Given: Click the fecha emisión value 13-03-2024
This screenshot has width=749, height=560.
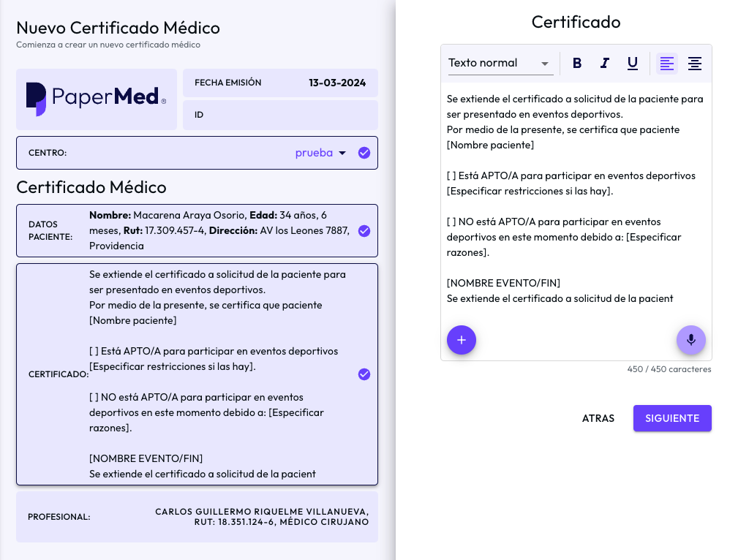Looking at the screenshot, I should pyautogui.click(x=337, y=83).
